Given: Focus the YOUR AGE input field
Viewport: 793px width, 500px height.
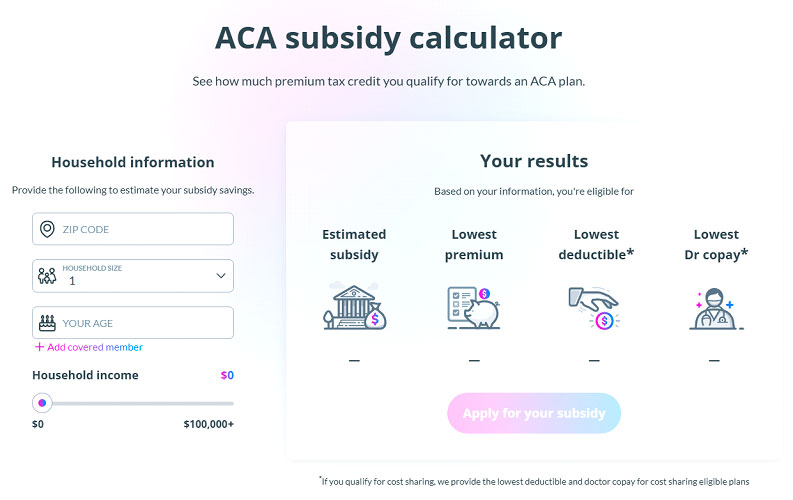Looking at the screenshot, I should pyautogui.click(x=133, y=323).
